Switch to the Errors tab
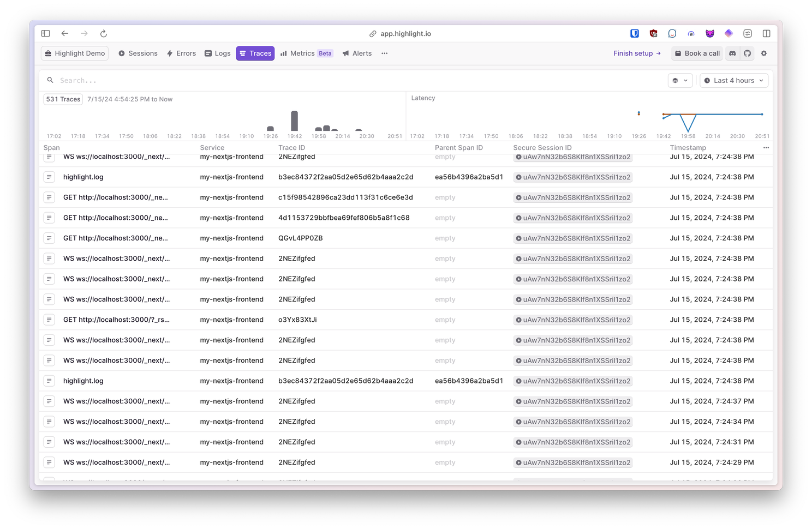812x529 pixels. (x=181, y=53)
